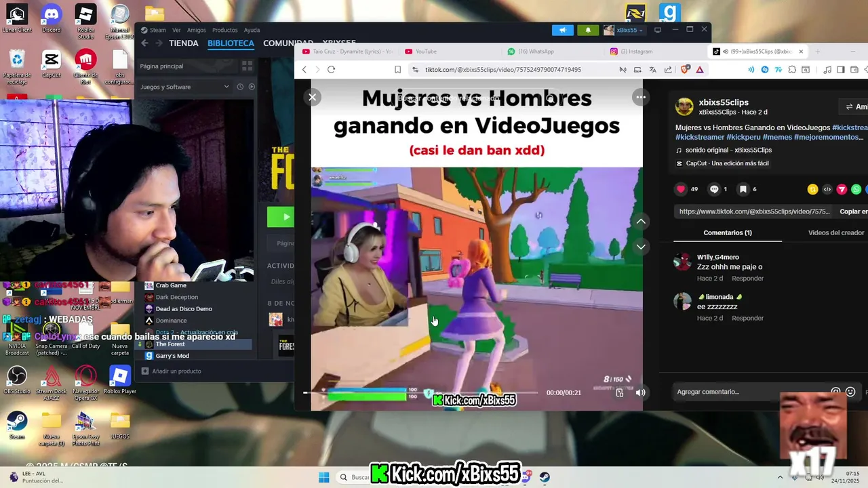This screenshot has width=868, height=488.
Task: Insert mention with @ icon in comment box
Action: click(835, 392)
